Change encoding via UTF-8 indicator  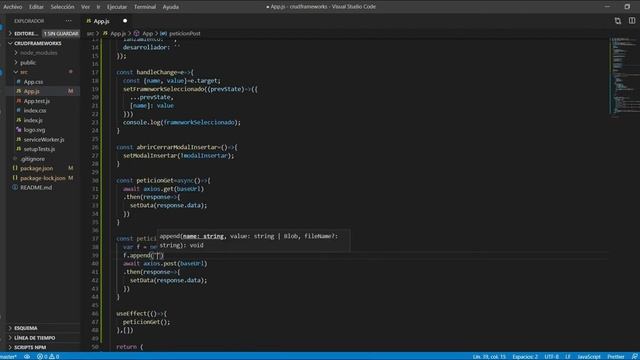(x=551, y=356)
